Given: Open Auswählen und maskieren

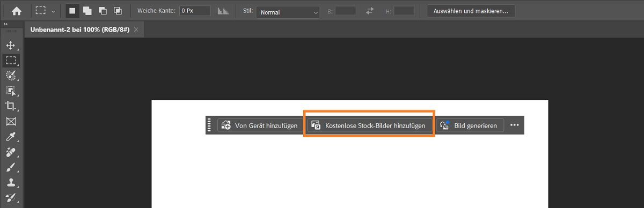Looking at the screenshot, I should 471,11.
